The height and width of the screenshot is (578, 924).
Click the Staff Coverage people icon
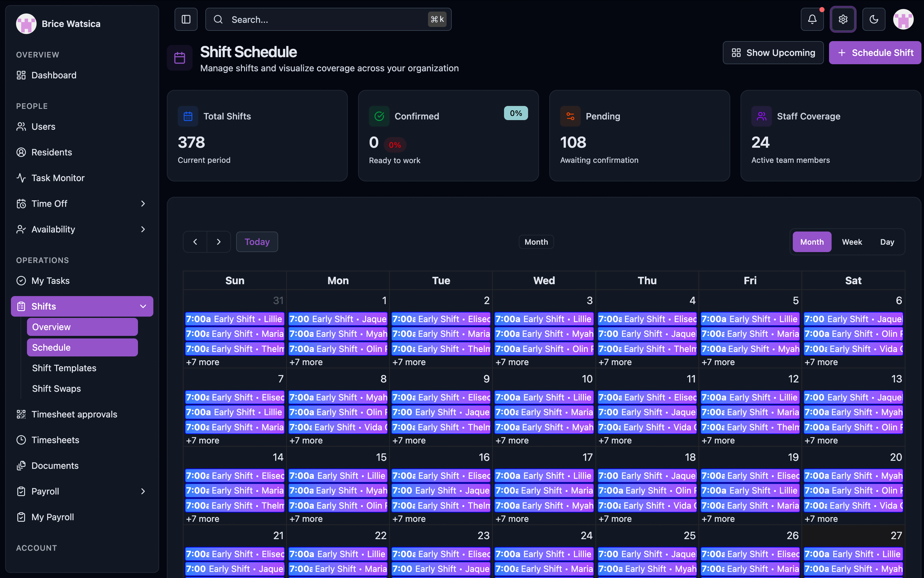point(762,116)
